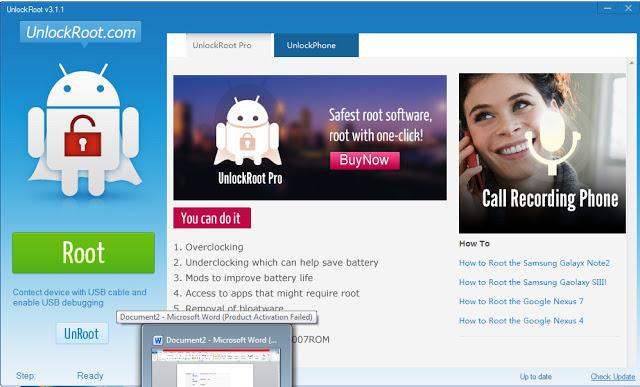
Task: Close the UnlockRoot window
Action: 628,8
